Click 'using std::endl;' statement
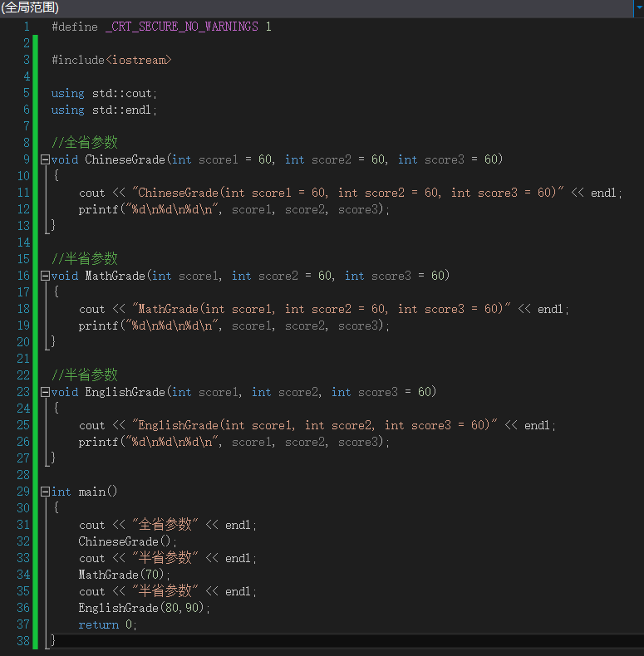Screen dimensions: 644x656 pyautogui.click(x=104, y=110)
